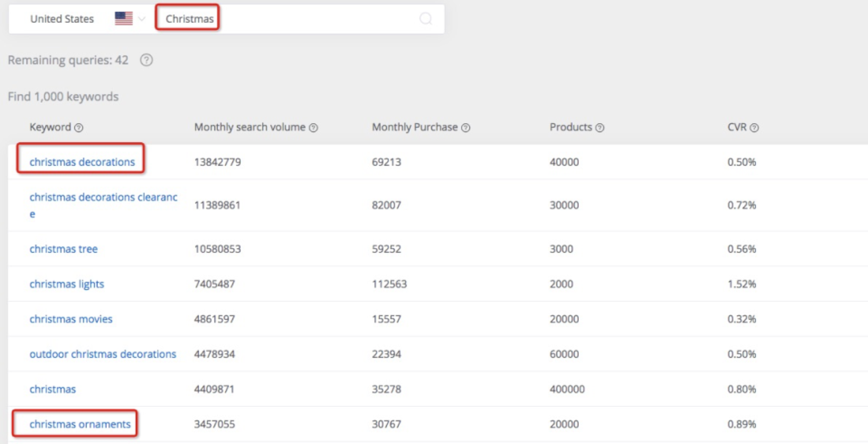Select products count 3000
The height and width of the screenshot is (444, 868).
[x=561, y=249]
